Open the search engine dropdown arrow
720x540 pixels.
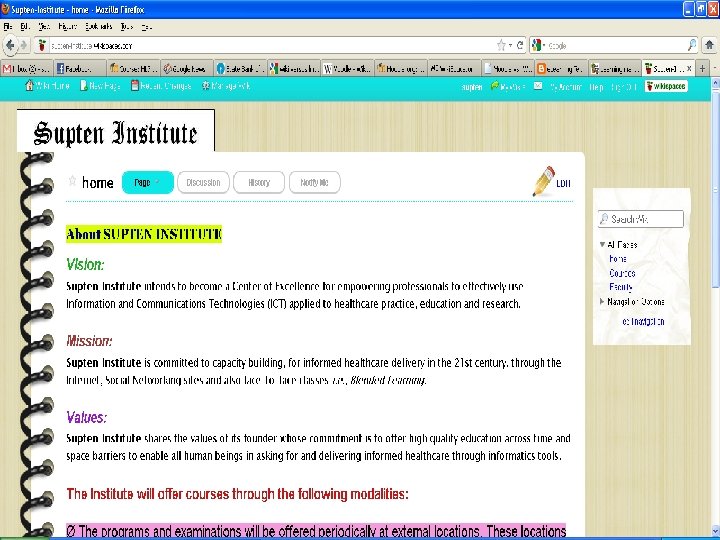[544, 45]
